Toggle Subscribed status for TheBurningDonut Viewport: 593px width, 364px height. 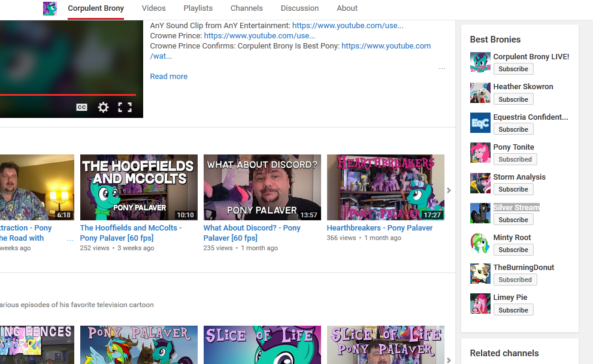tap(515, 280)
